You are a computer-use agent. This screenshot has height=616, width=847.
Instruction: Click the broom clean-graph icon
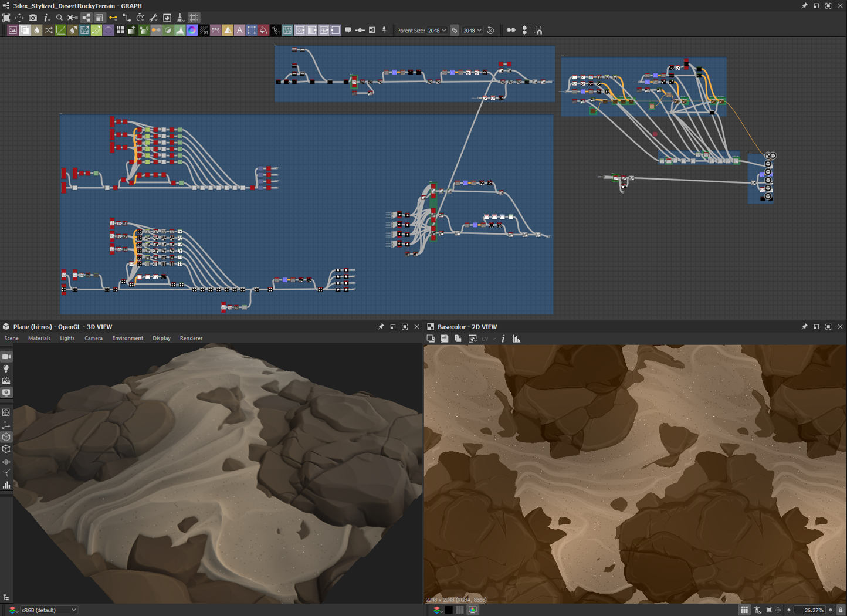click(181, 18)
